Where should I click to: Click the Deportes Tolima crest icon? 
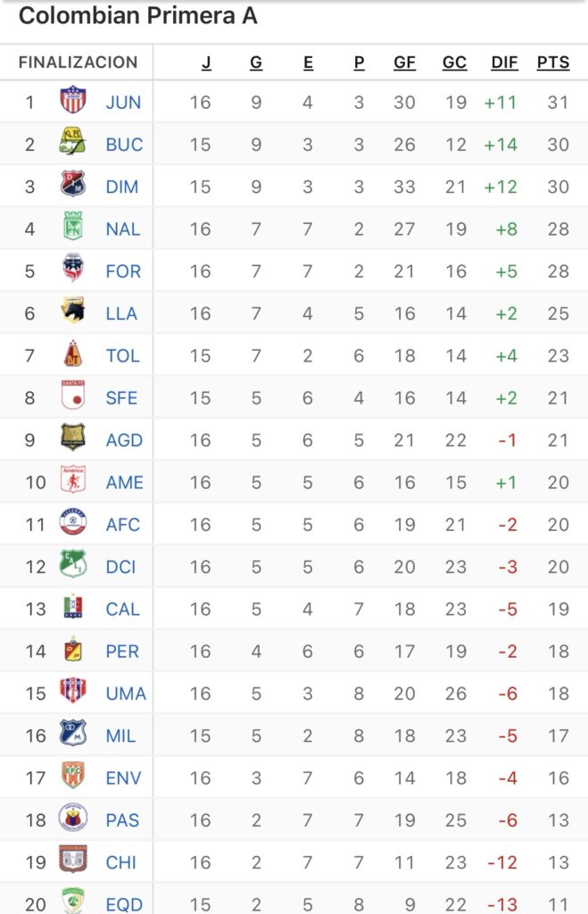(72, 354)
